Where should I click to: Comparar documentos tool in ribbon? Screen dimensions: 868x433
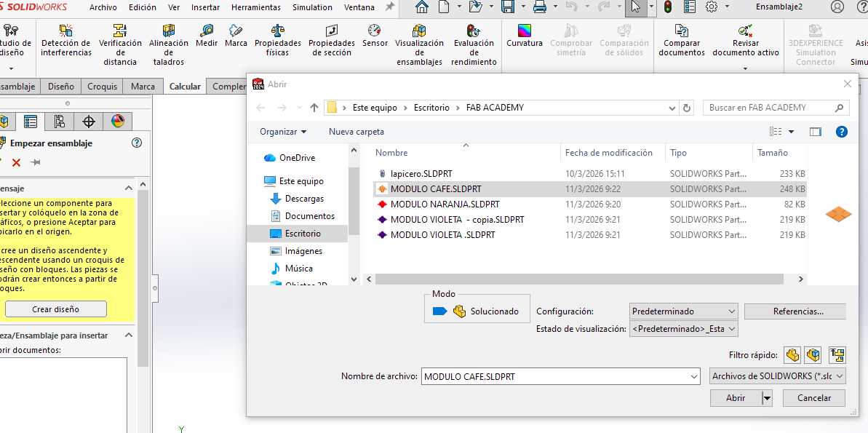(682, 41)
